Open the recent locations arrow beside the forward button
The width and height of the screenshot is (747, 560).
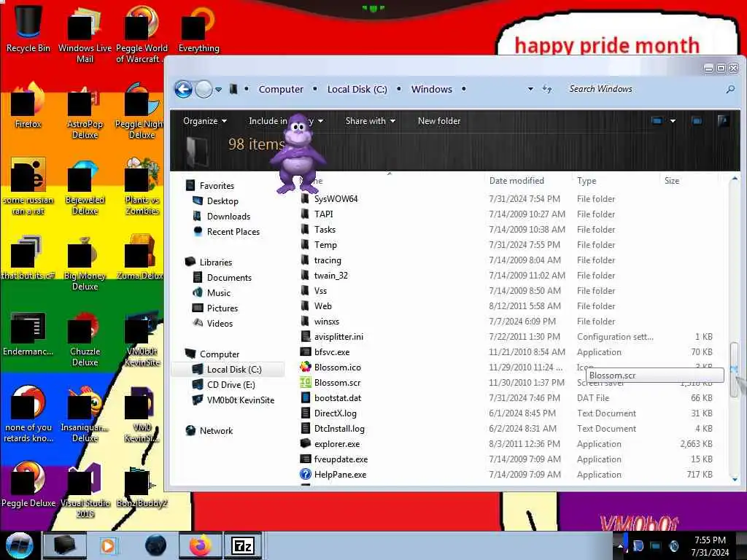click(x=218, y=90)
